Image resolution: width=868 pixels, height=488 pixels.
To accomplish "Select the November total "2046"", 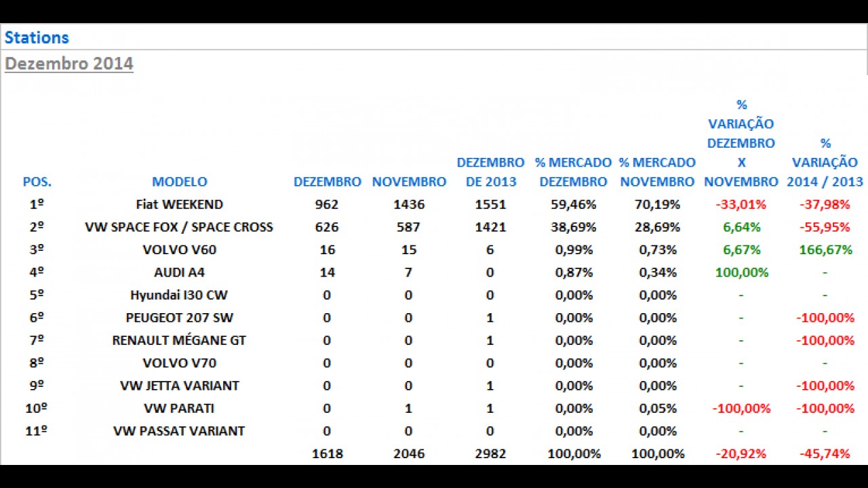I will 409,453.
